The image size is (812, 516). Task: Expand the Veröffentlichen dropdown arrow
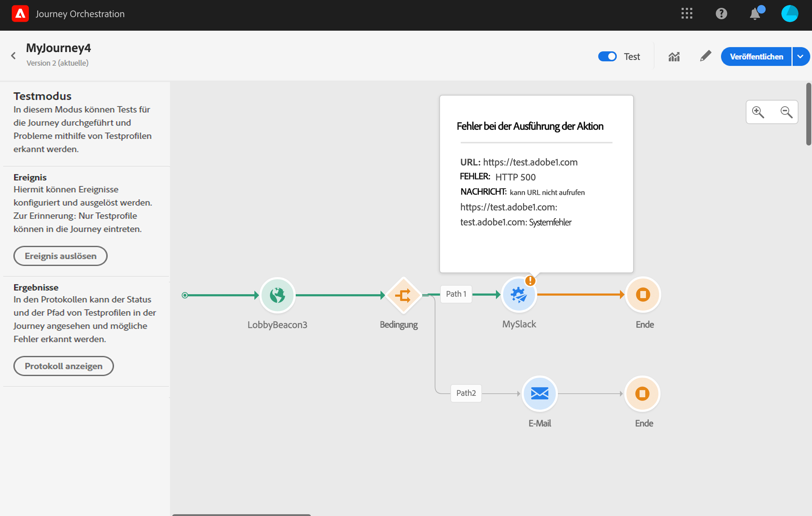(x=800, y=57)
